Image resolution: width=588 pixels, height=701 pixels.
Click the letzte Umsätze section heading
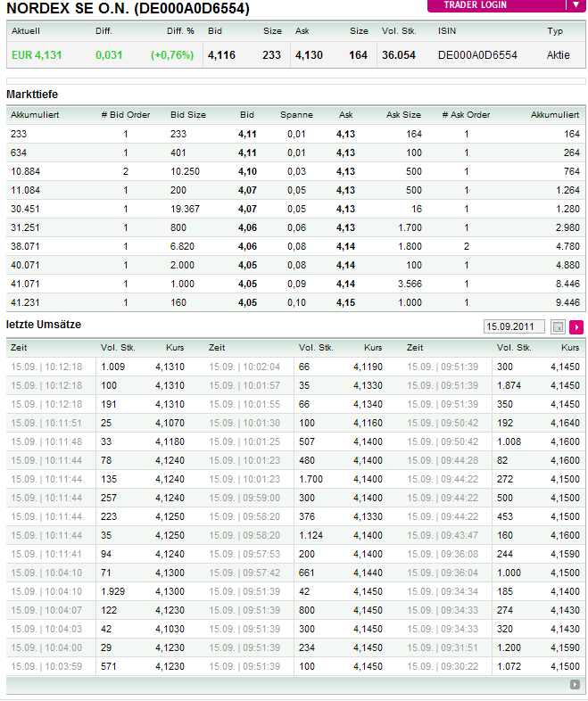point(44,325)
